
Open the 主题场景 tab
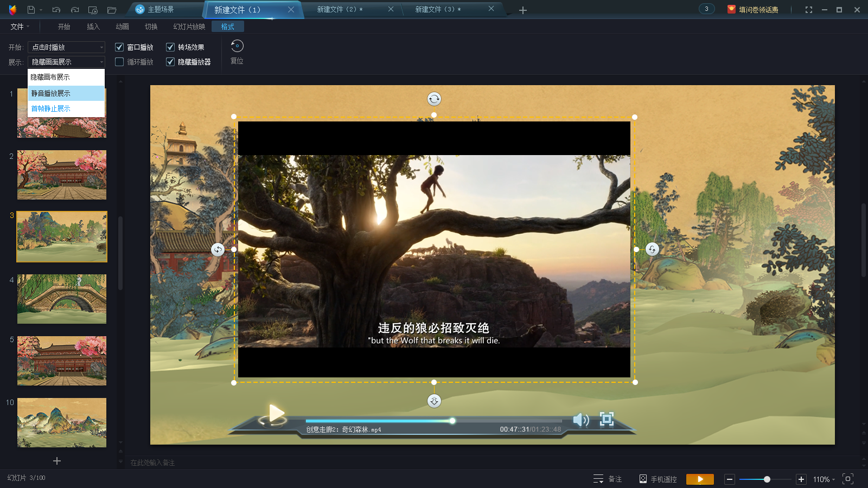[x=161, y=10]
